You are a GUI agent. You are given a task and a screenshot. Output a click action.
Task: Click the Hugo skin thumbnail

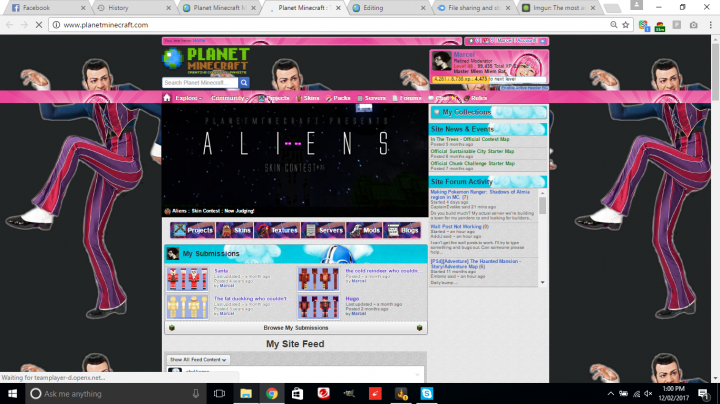(x=318, y=307)
